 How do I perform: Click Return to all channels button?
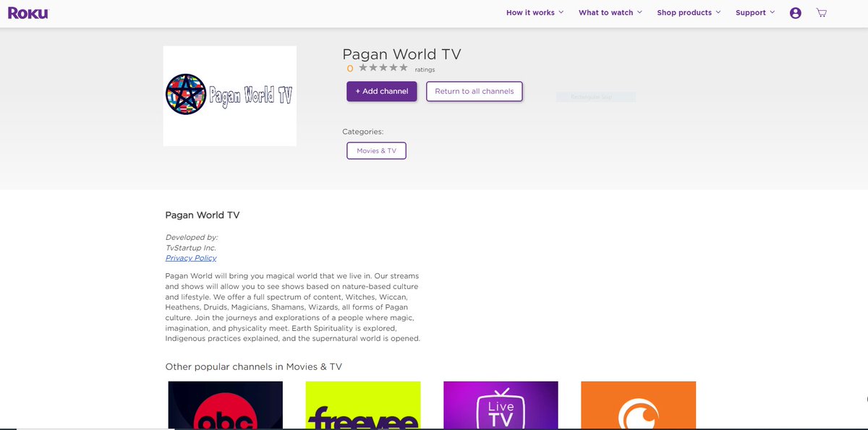(475, 92)
